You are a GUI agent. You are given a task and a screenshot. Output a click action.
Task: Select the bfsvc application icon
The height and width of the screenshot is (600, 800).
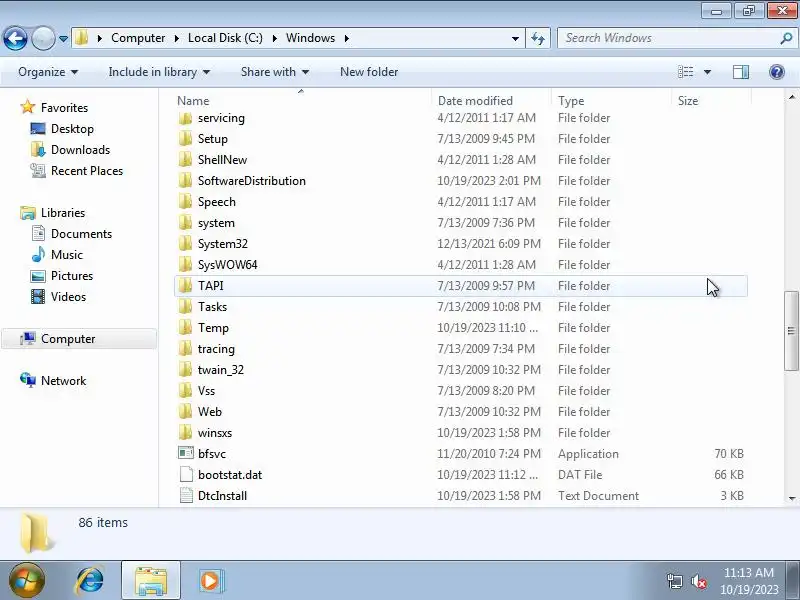coord(186,454)
